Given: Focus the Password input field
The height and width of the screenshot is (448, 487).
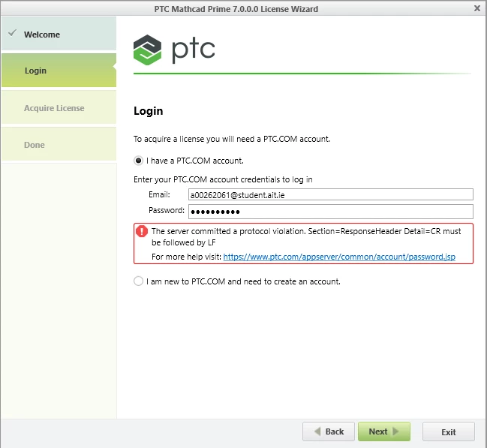Looking at the screenshot, I should click(x=330, y=212).
